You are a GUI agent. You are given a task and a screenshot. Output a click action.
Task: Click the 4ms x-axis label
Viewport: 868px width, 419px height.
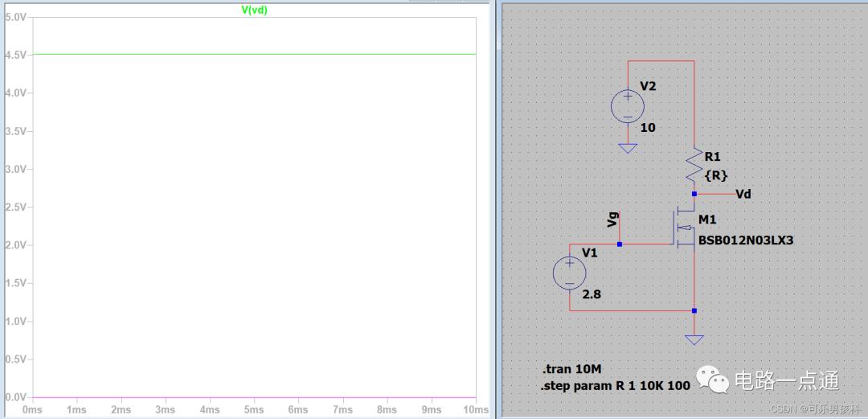tap(210, 409)
